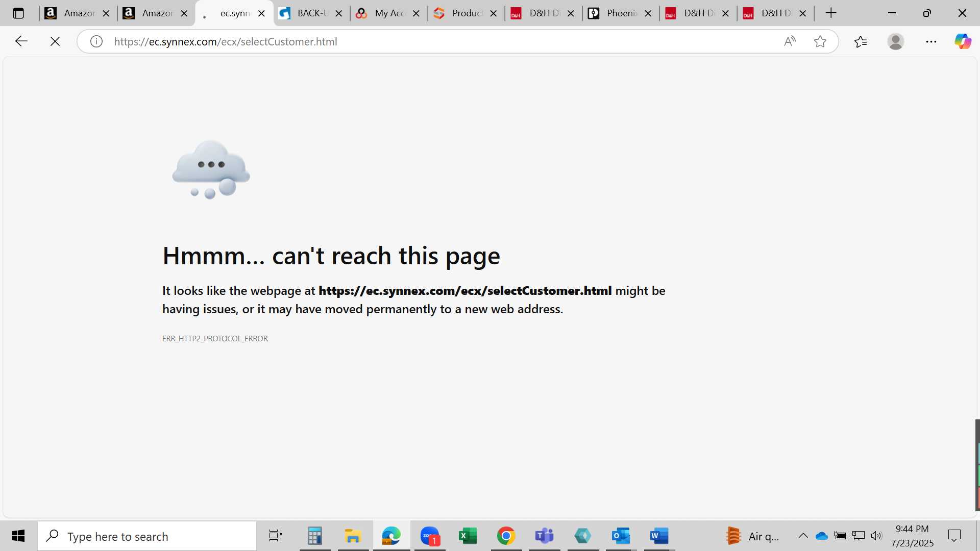Switch to the first D&H tab

[543, 13]
